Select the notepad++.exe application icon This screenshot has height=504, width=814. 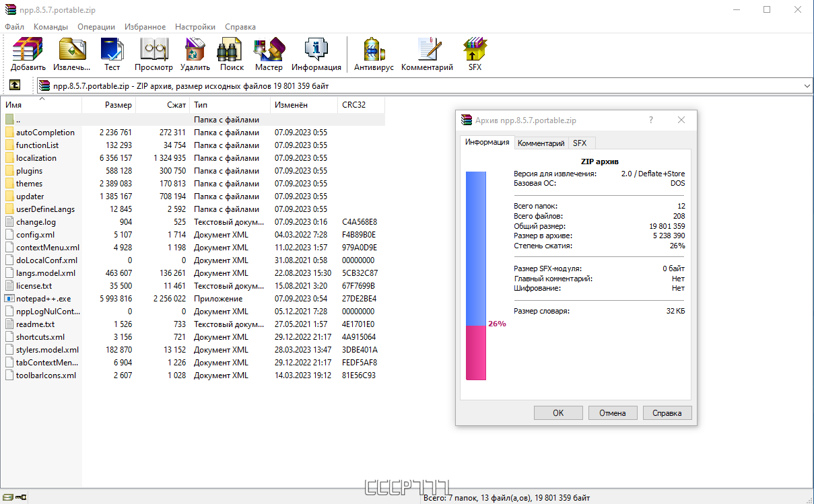tap(9, 299)
